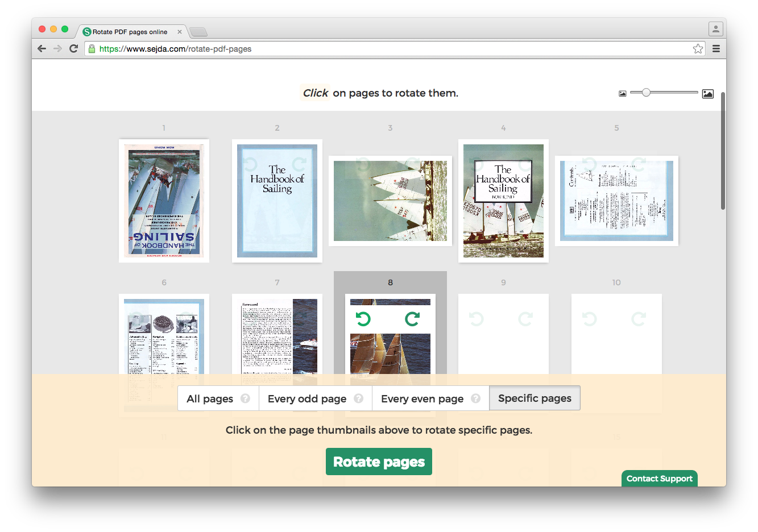Click page 5 Contents thumbnail
Image resolution: width=758 pixels, height=532 pixels.
[616, 201]
